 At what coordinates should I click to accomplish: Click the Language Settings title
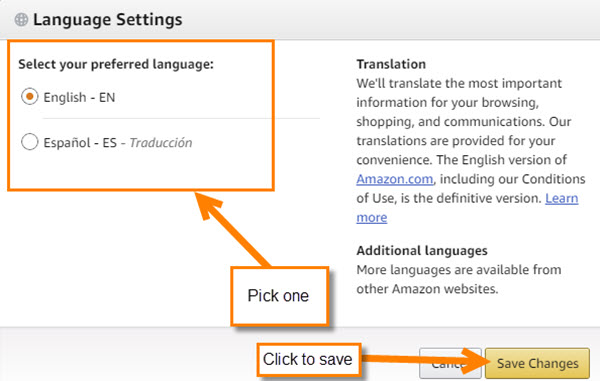[108, 20]
